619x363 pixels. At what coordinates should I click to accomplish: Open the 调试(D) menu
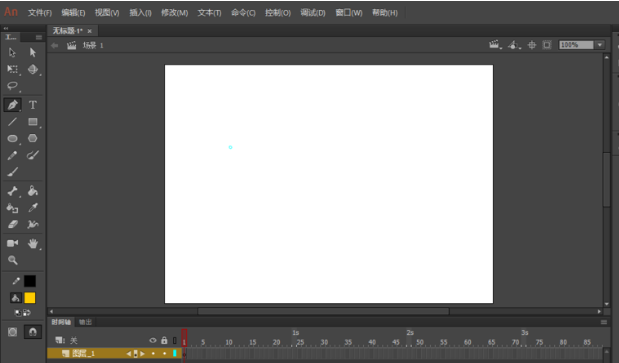point(313,13)
